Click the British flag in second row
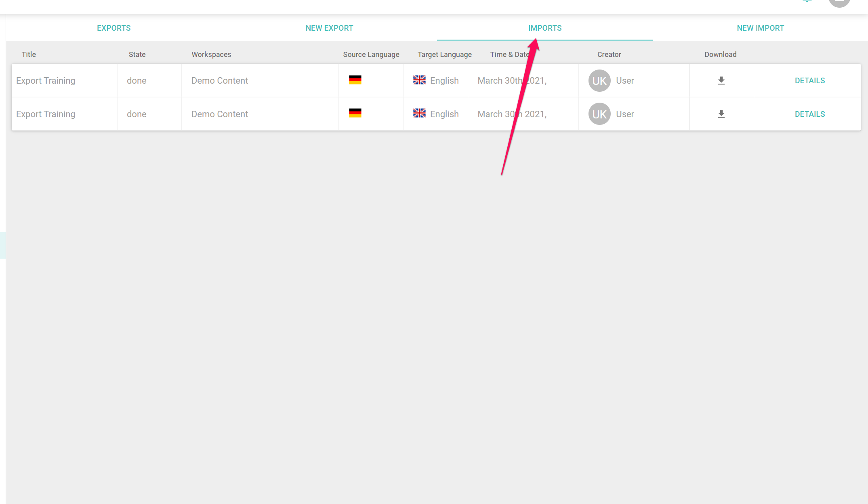The width and height of the screenshot is (868, 504). (419, 113)
